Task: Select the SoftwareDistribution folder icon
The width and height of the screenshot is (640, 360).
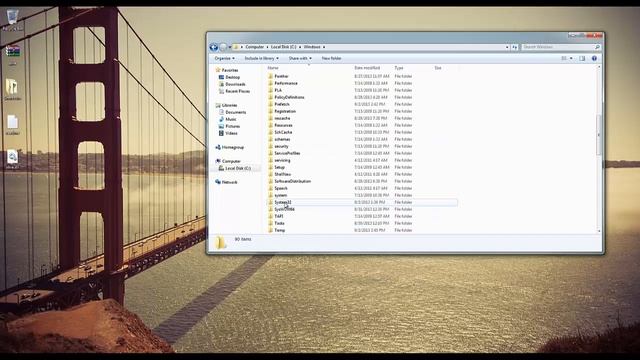Action: pyautogui.click(x=271, y=181)
